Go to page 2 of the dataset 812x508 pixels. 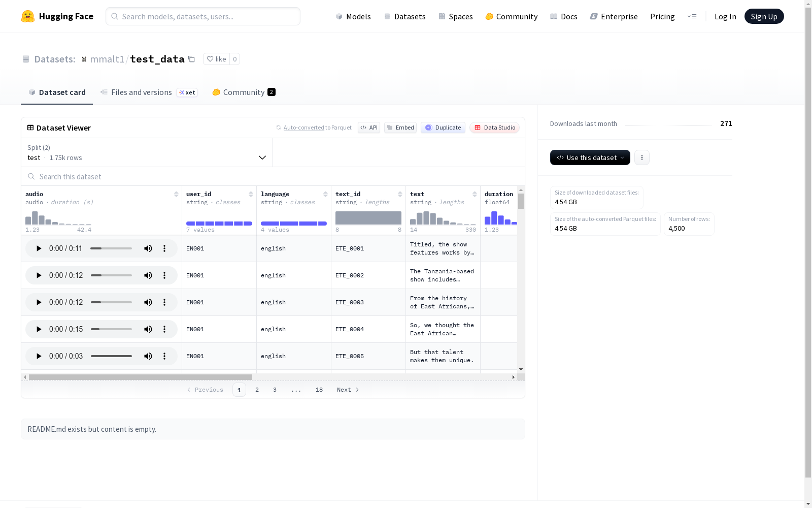(x=257, y=390)
